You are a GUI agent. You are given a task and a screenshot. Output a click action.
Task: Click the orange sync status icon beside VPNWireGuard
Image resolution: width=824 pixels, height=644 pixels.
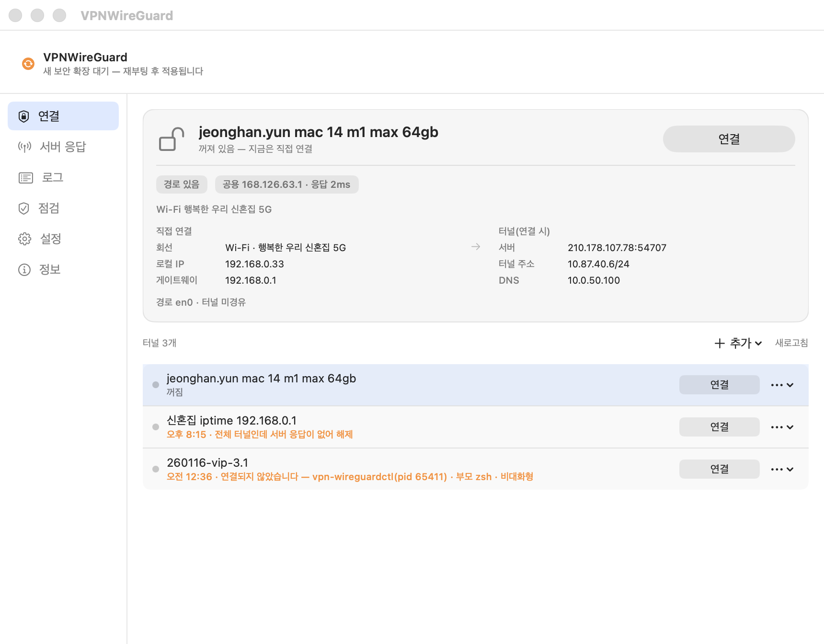pyautogui.click(x=28, y=64)
